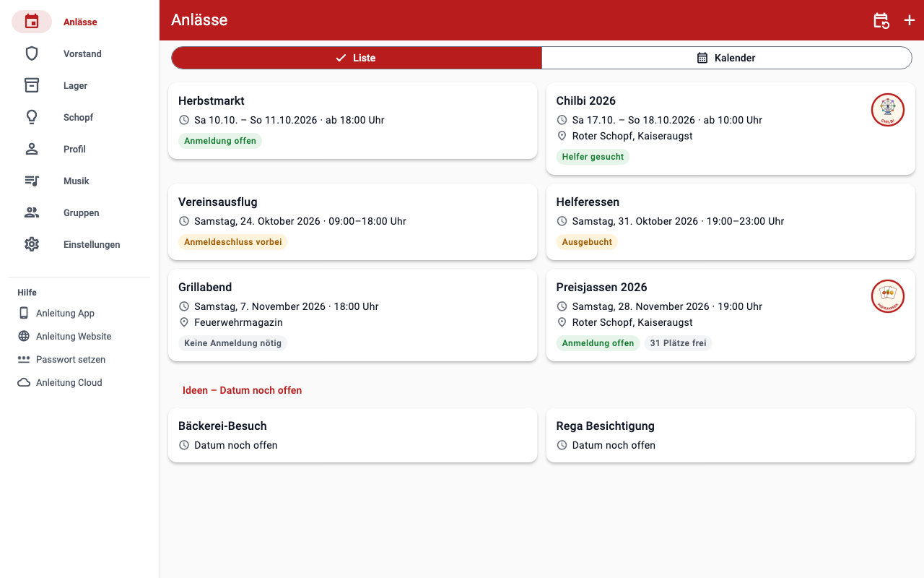Switch to the Kalender view
The image size is (924, 578).
click(x=727, y=58)
